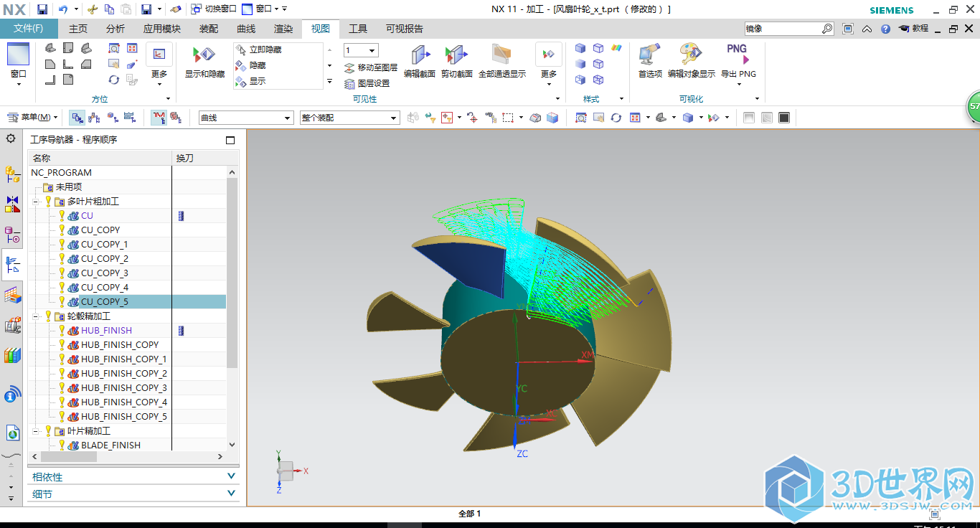980x528 pixels.
Task: Open the 菜单(M) menu dropdown
Action: 32,118
